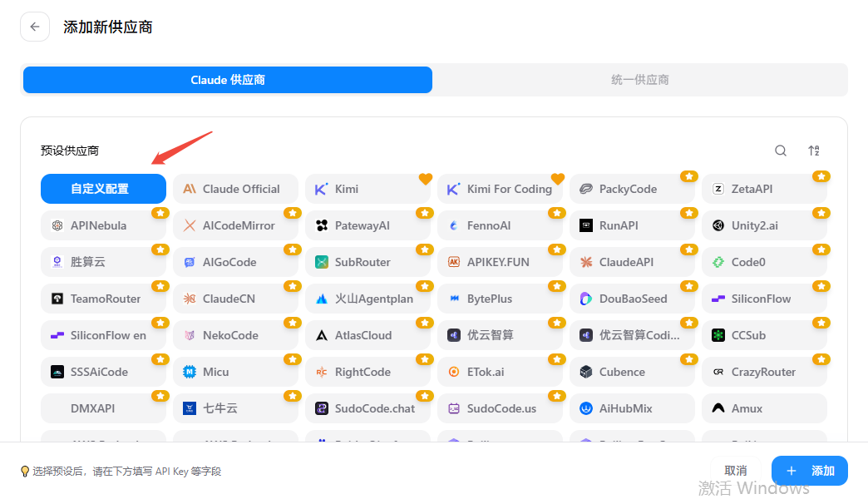
Task: Click the AtlasCloud logo icon
Action: click(x=322, y=335)
